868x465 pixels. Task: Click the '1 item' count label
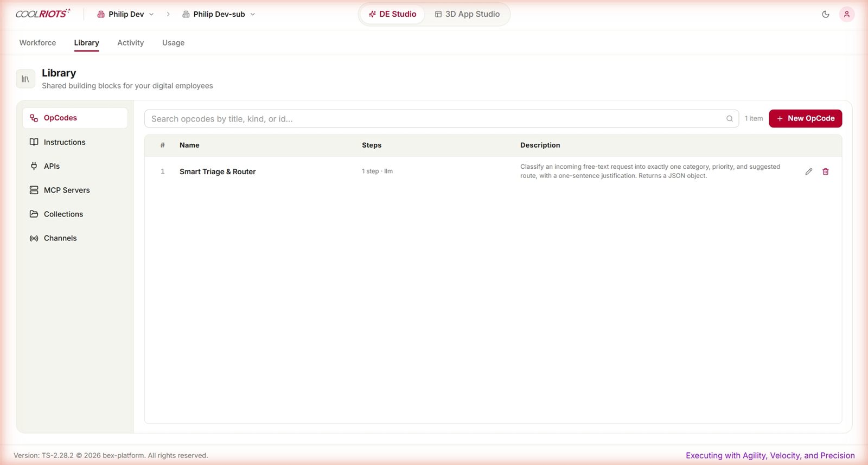754,119
